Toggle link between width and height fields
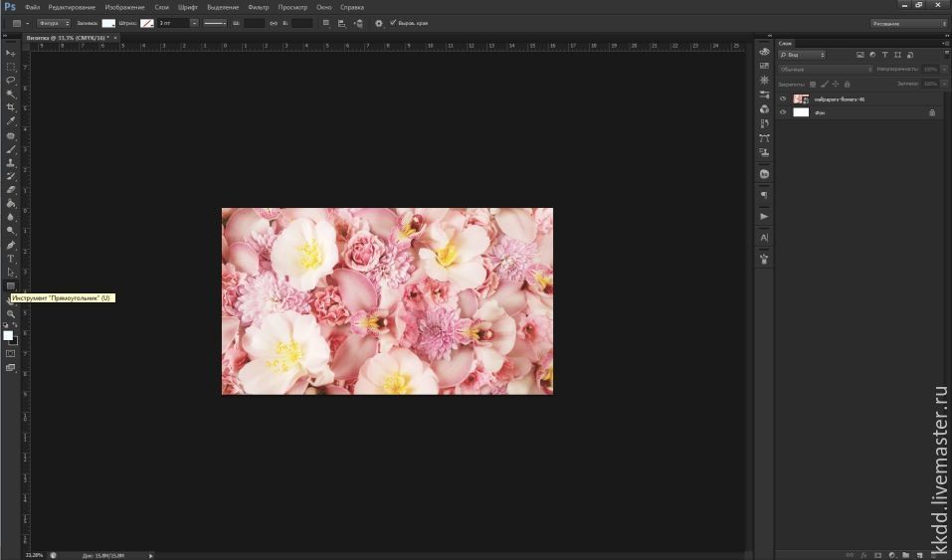This screenshot has height=560, width=952. coord(274,23)
